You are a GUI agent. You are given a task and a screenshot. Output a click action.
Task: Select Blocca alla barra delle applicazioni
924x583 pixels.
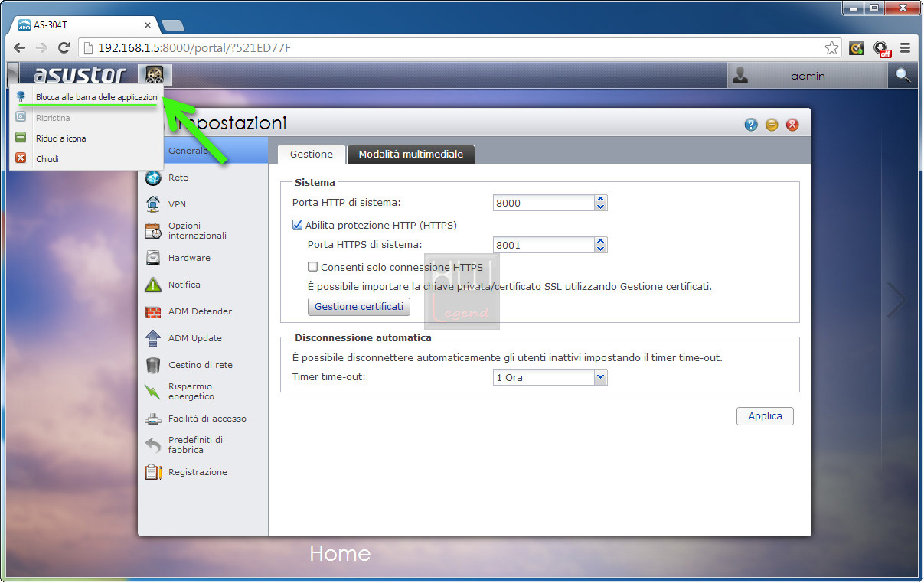click(x=87, y=97)
